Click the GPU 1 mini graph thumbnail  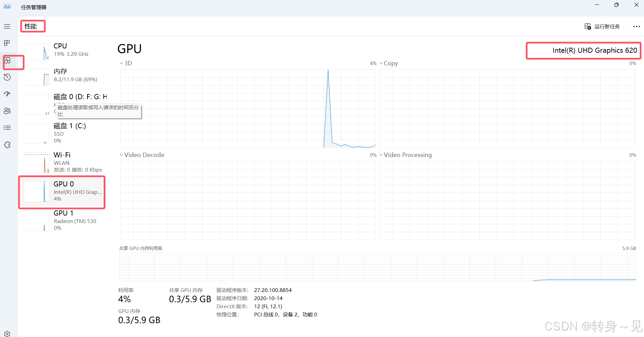36,221
